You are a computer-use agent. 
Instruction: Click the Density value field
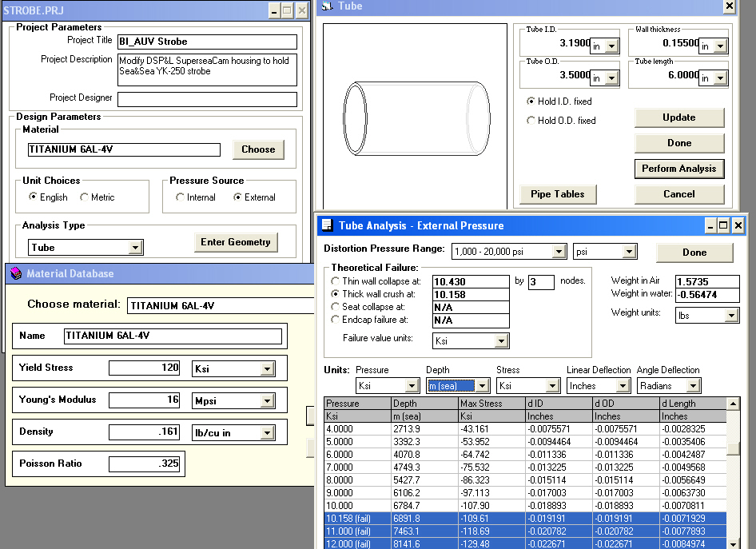pyautogui.click(x=144, y=432)
